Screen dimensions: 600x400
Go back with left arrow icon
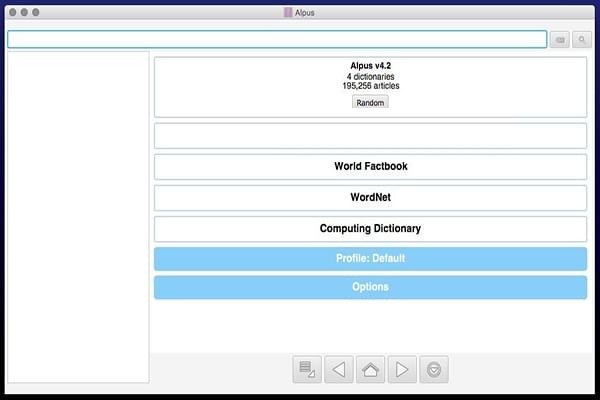coord(339,369)
